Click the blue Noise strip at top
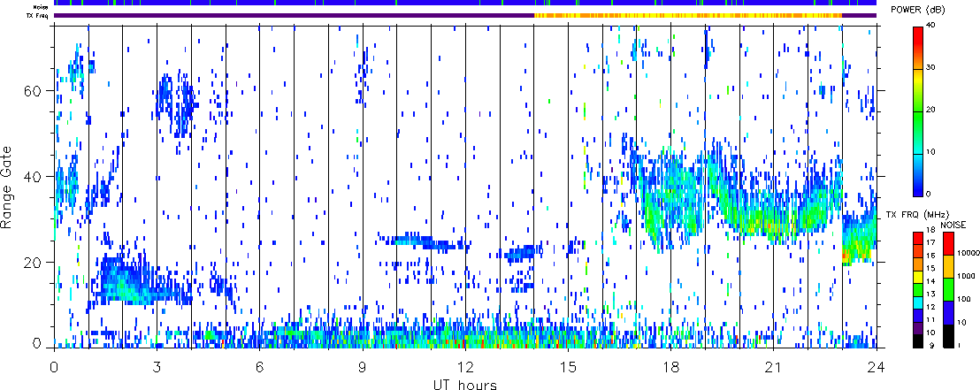The image size is (980, 390). tap(465, 3)
